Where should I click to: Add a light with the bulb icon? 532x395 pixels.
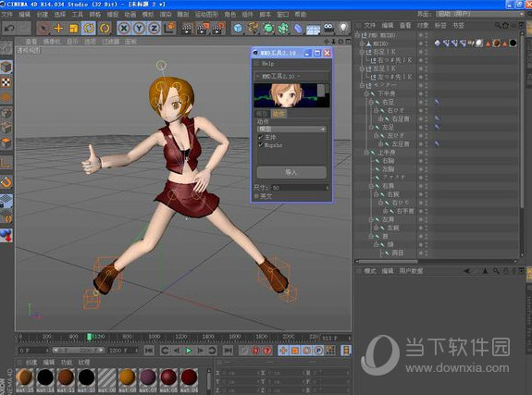343,29
